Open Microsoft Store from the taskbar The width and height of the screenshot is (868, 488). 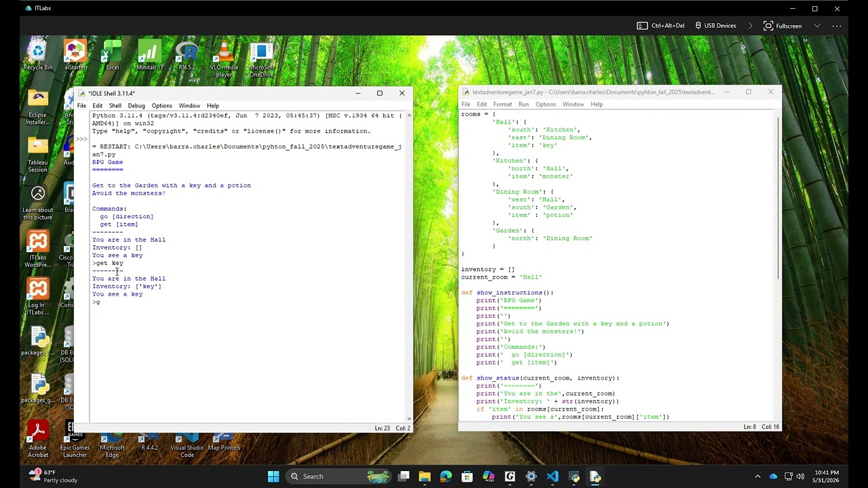[467, 476]
